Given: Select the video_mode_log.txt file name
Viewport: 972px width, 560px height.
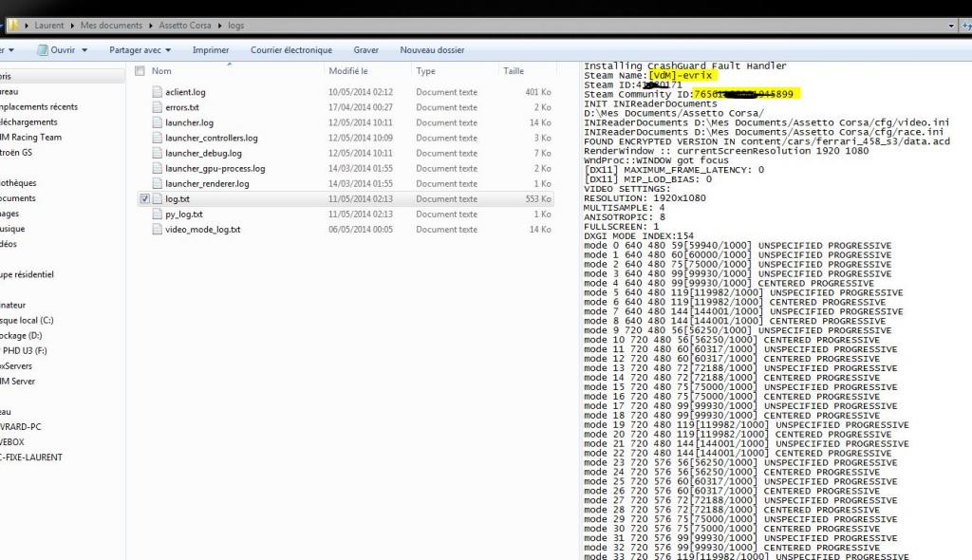Looking at the screenshot, I should (203, 229).
